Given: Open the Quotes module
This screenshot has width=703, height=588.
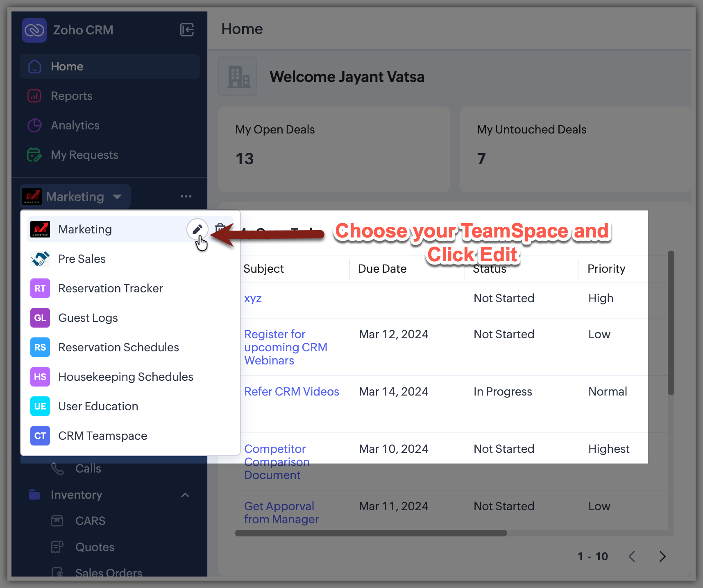Looking at the screenshot, I should [x=95, y=547].
